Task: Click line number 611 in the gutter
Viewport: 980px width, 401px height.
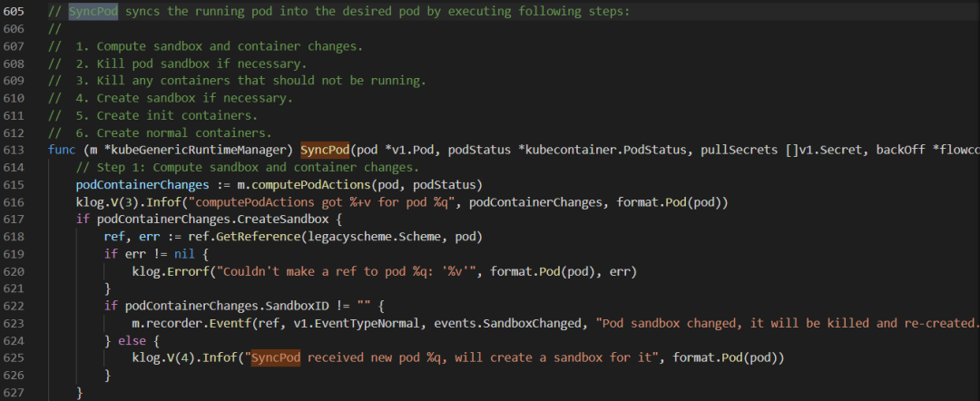Action: 13,115
